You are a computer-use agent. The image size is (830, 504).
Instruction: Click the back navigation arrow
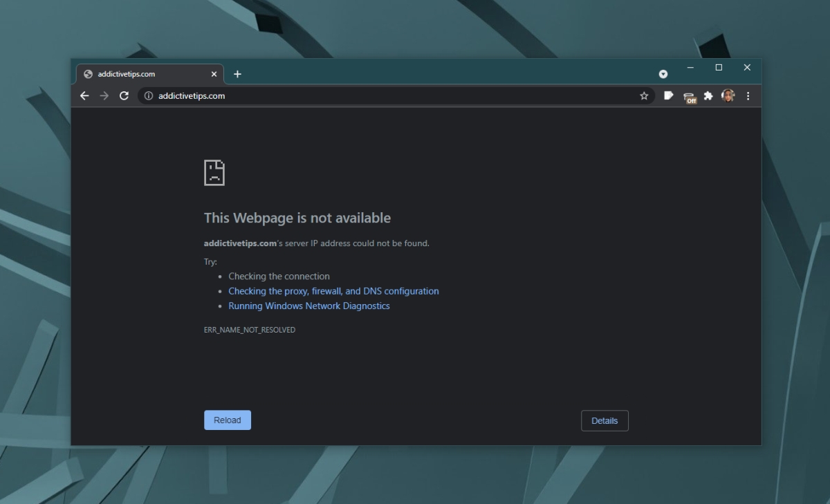[84, 96]
